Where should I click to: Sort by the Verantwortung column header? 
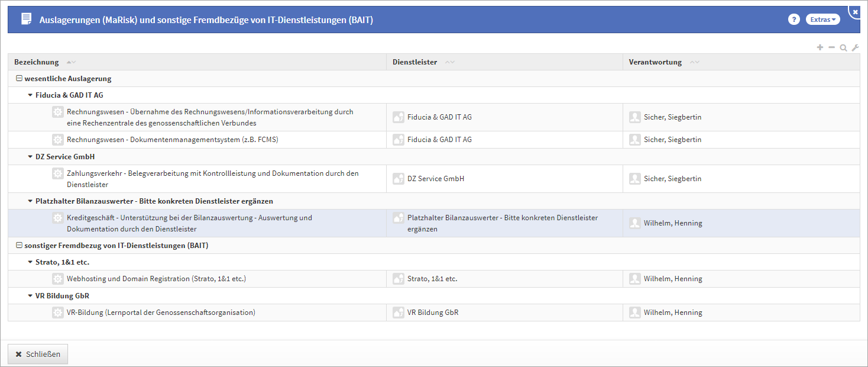click(655, 62)
